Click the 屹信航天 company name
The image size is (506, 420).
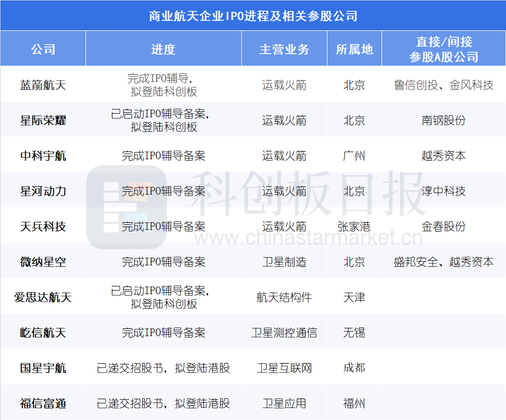[43, 332]
